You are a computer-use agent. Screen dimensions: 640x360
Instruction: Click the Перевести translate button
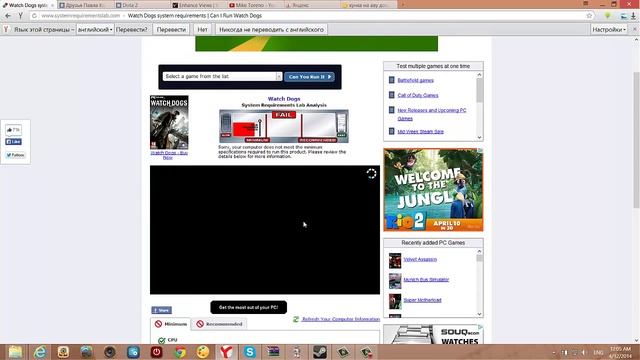pyautogui.click(x=171, y=29)
